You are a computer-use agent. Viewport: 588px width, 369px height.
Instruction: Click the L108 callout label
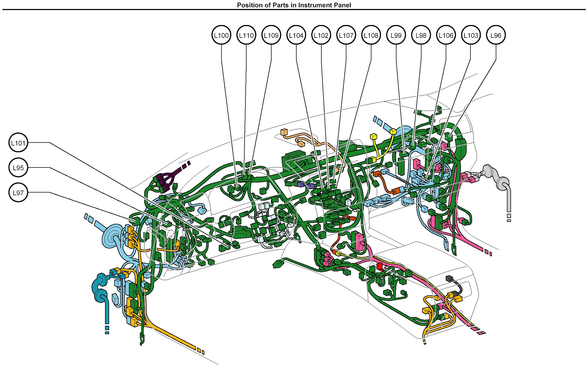pyautogui.click(x=371, y=35)
